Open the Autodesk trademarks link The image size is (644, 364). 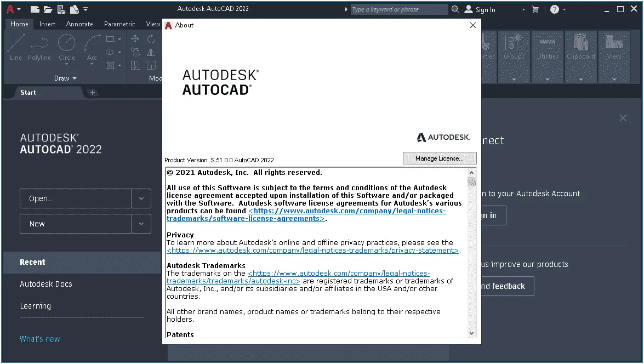click(298, 277)
